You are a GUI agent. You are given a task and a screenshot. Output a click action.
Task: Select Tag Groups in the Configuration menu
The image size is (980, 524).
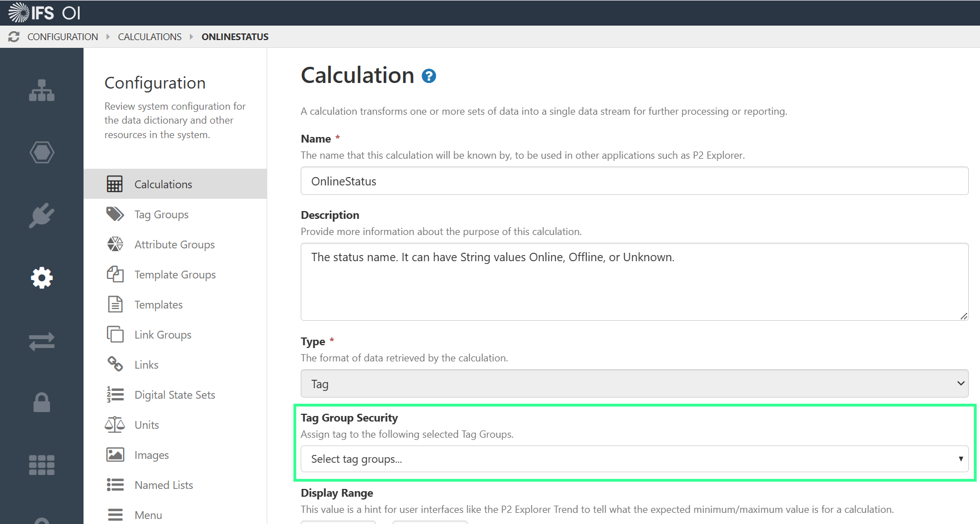[161, 214]
